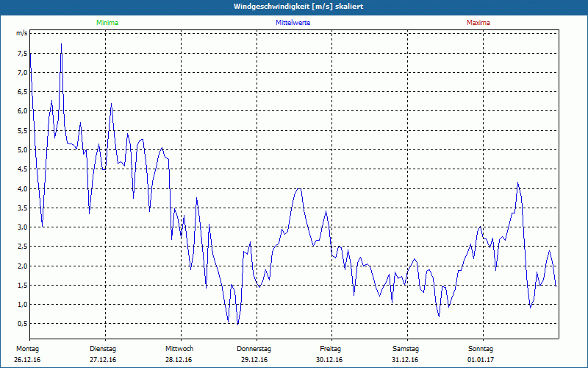This screenshot has width=588, height=368.
Task: Click the chart title Windgeschwindigkeit [m/s] skaliert
Action: click(x=298, y=7)
